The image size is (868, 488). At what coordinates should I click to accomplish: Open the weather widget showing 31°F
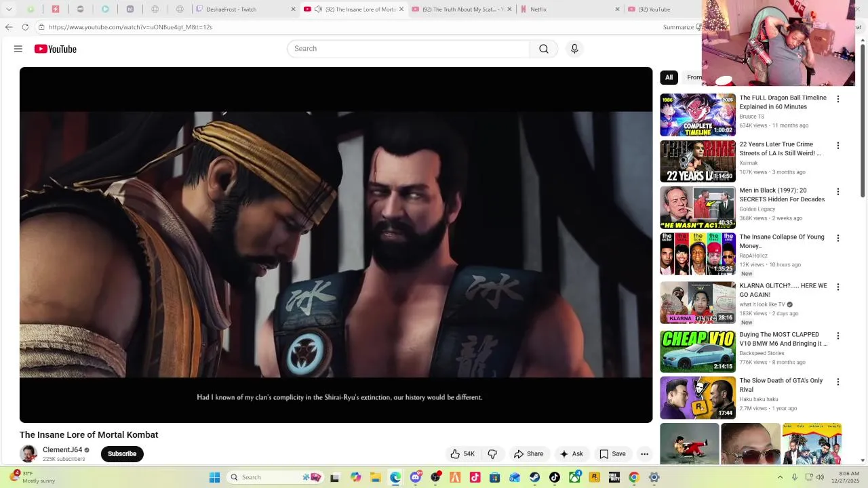point(33,477)
